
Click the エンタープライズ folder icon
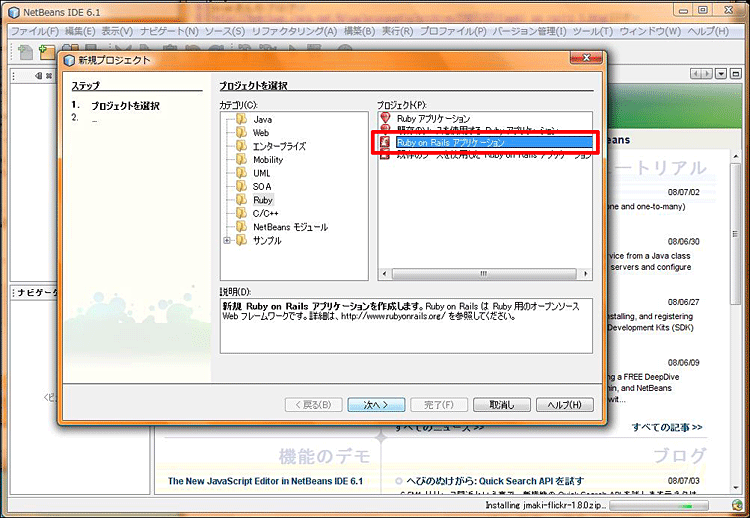pyautogui.click(x=242, y=146)
